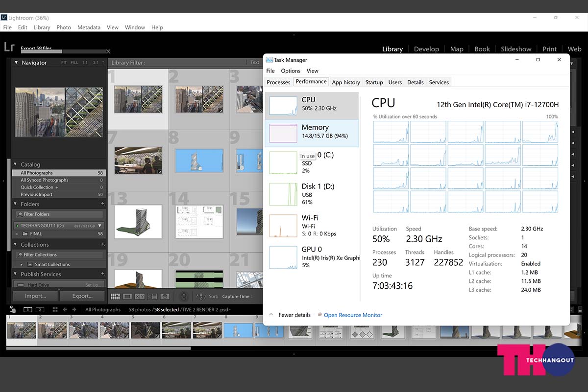Click the Task Manager title bar icon
This screenshot has width=588, height=392.
click(x=269, y=60)
